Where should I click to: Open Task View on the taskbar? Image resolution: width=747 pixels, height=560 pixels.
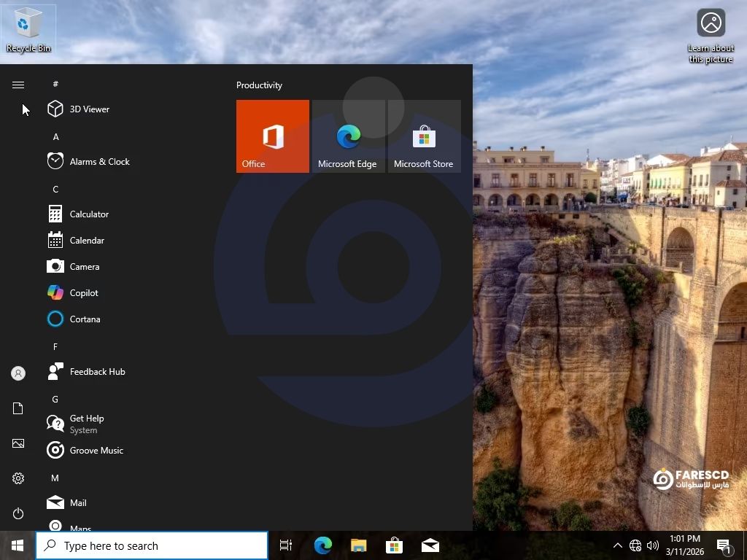[286, 545]
